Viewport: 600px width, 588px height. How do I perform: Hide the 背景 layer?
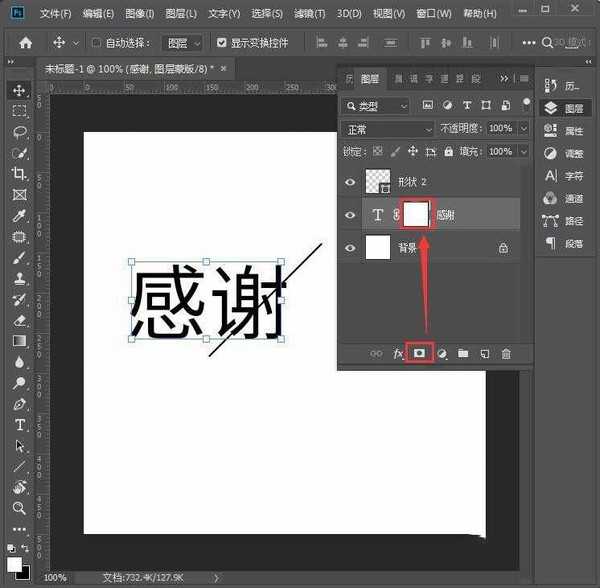tap(350, 248)
